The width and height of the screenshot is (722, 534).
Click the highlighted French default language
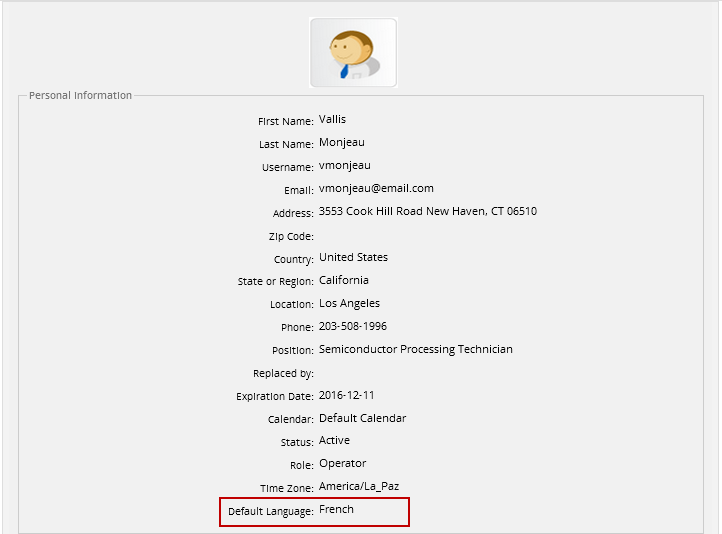coord(336,510)
